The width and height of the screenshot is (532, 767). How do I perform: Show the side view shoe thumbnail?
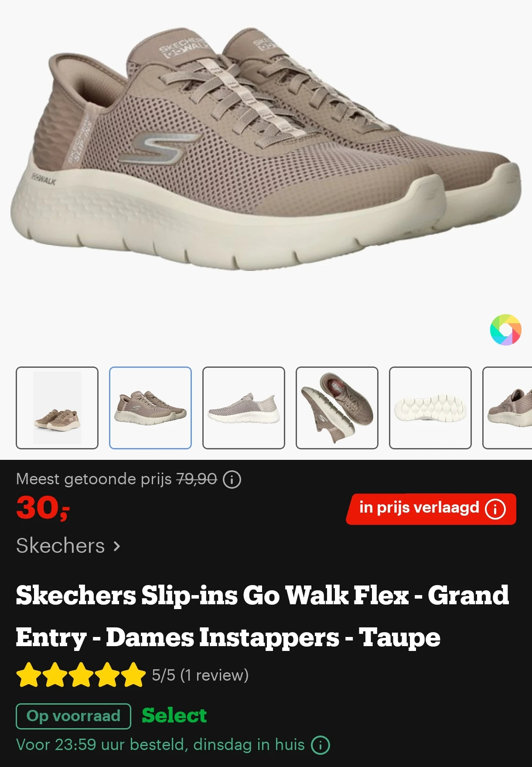click(x=244, y=408)
